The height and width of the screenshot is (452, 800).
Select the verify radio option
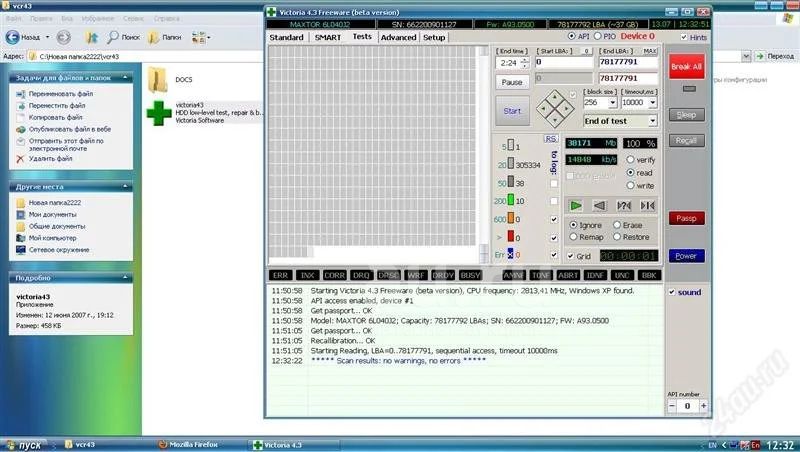tap(630, 160)
